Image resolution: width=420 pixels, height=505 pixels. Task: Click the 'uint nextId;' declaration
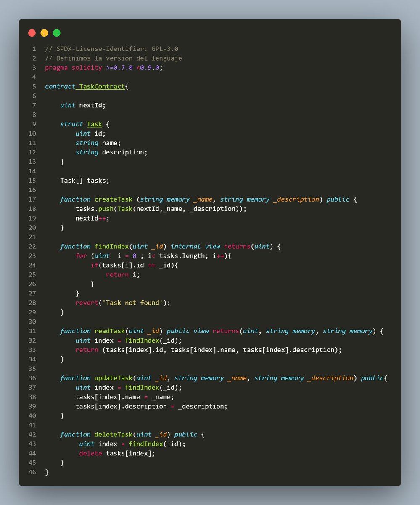coord(83,105)
